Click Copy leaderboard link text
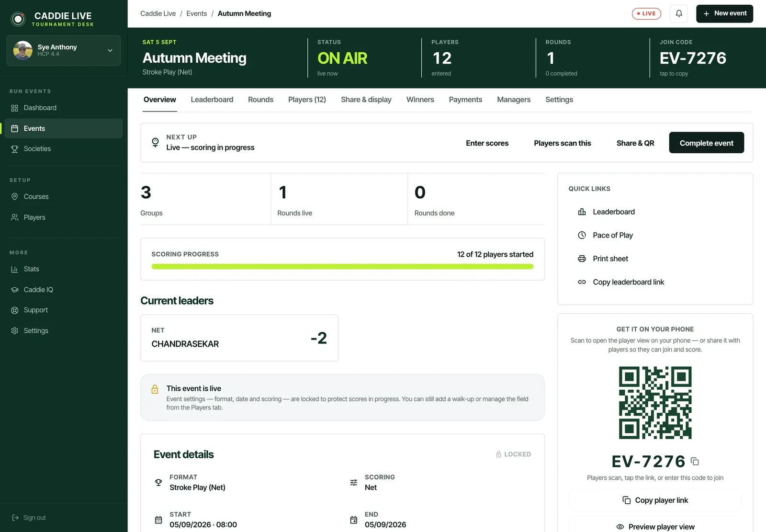This screenshot has height=532, width=766. [x=629, y=282]
